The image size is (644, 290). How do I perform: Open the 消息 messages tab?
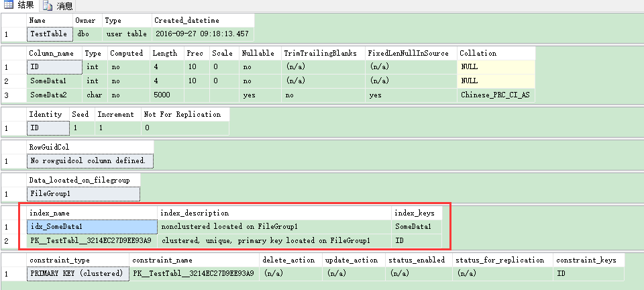point(58,6)
